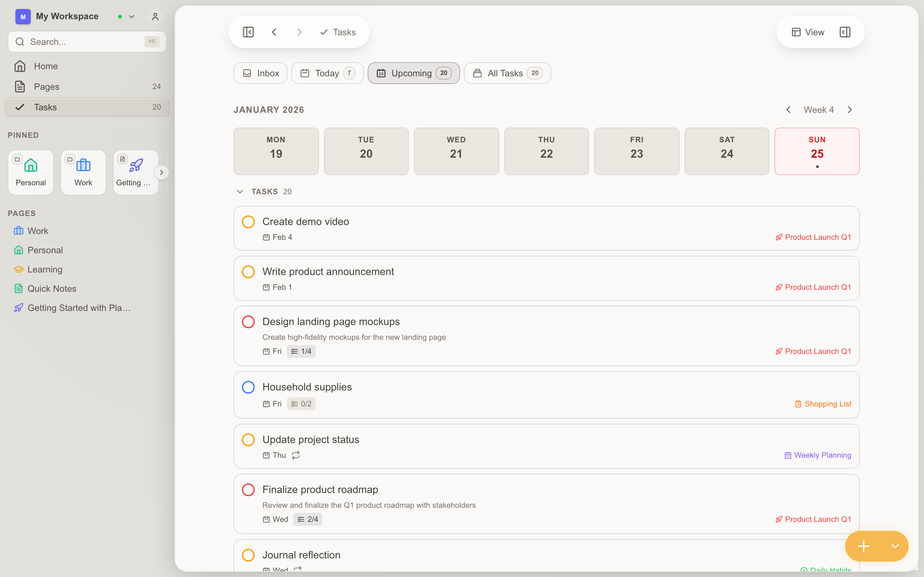Switch to the Today filter tab

point(327,73)
